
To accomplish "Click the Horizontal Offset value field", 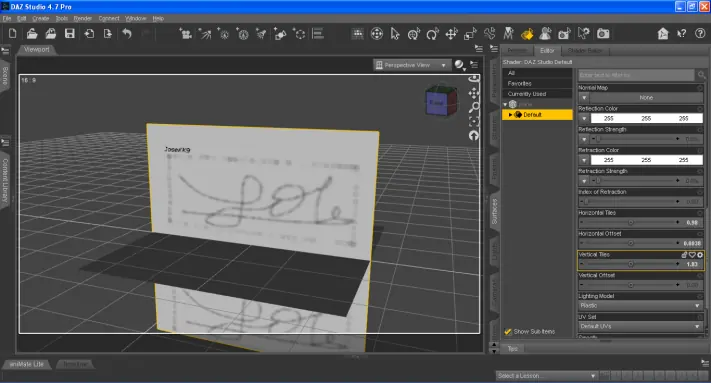I will point(692,243).
